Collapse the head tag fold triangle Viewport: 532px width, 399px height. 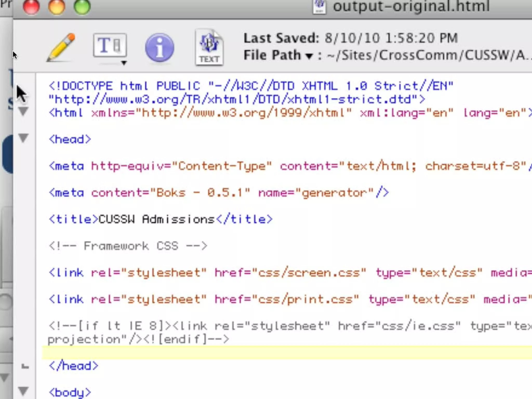pos(23,138)
